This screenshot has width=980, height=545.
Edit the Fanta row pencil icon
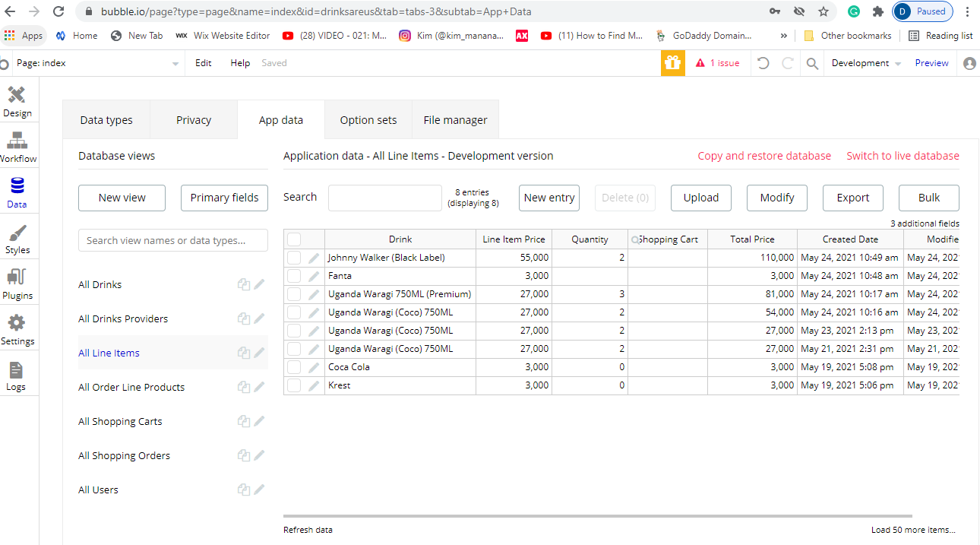click(x=314, y=276)
